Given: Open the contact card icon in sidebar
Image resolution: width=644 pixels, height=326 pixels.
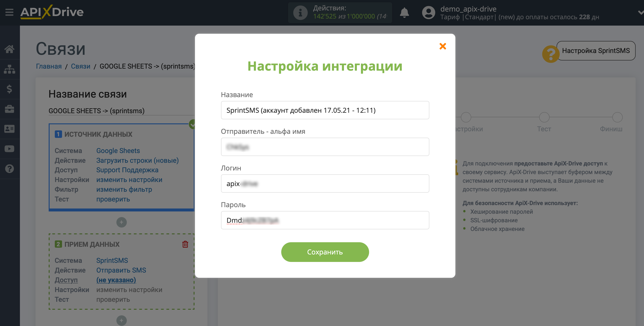Looking at the screenshot, I should tap(10, 129).
